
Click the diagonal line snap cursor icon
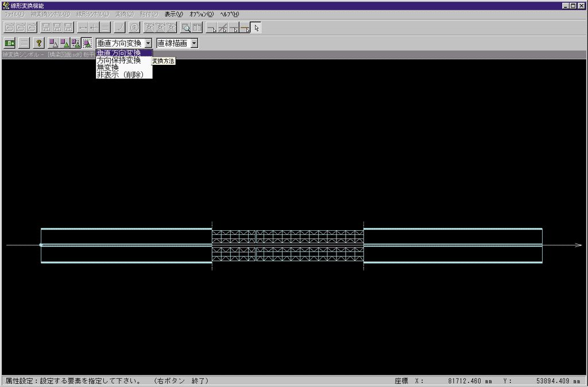click(x=223, y=28)
